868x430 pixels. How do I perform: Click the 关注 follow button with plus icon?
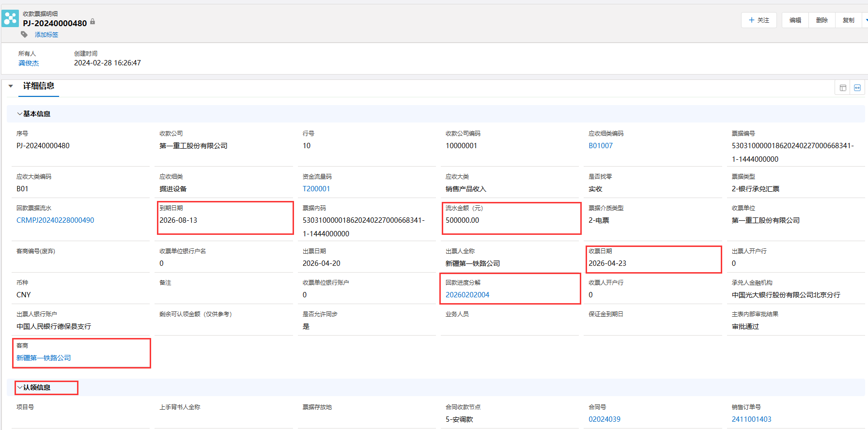point(759,20)
